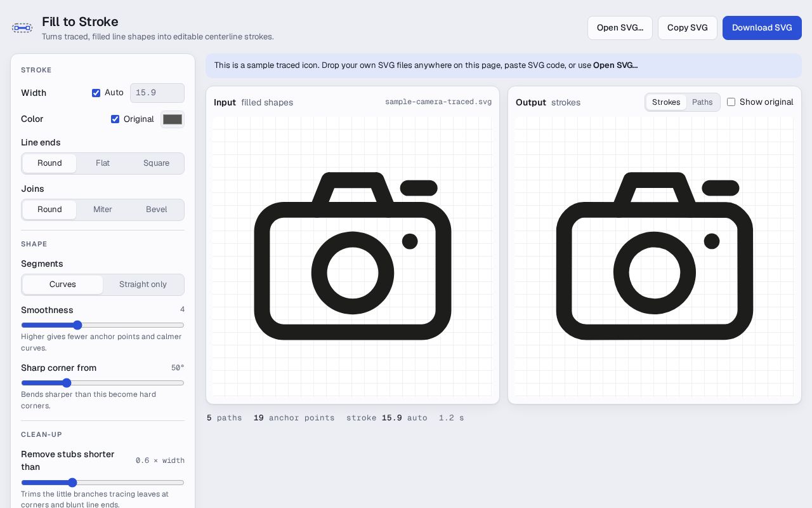Enable the Show original checkbox
Image resolution: width=812 pixels, height=508 pixels.
731,102
